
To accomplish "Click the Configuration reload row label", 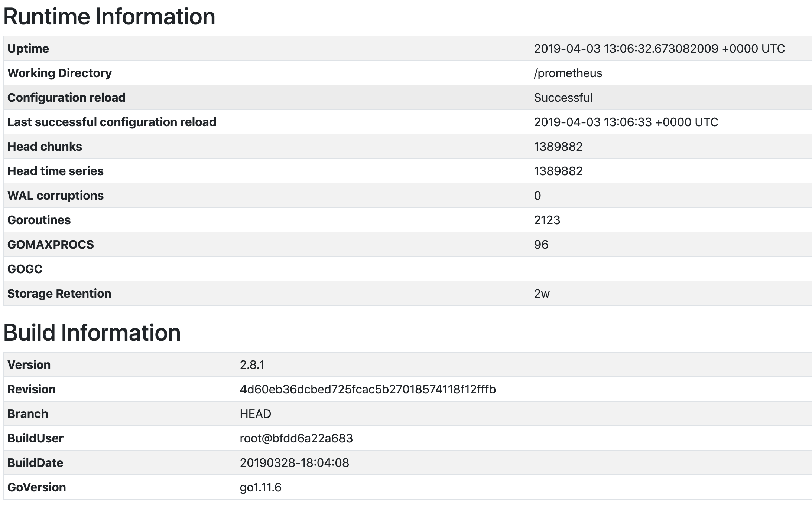I will (x=66, y=98).
